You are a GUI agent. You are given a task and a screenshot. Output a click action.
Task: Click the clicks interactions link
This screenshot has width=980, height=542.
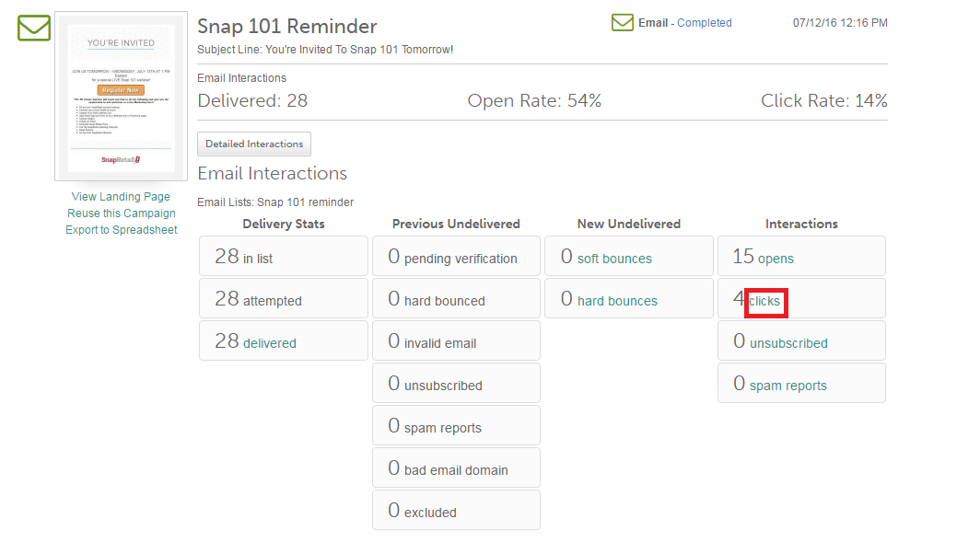(764, 301)
